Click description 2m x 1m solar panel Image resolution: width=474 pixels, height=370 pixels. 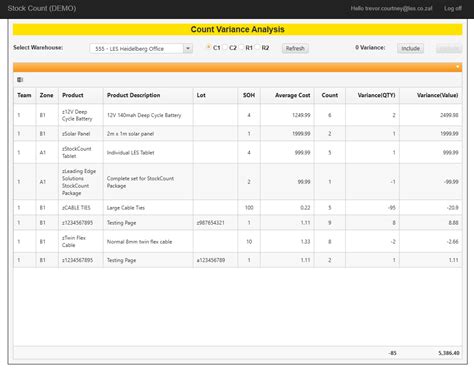click(x=130, y=134)
